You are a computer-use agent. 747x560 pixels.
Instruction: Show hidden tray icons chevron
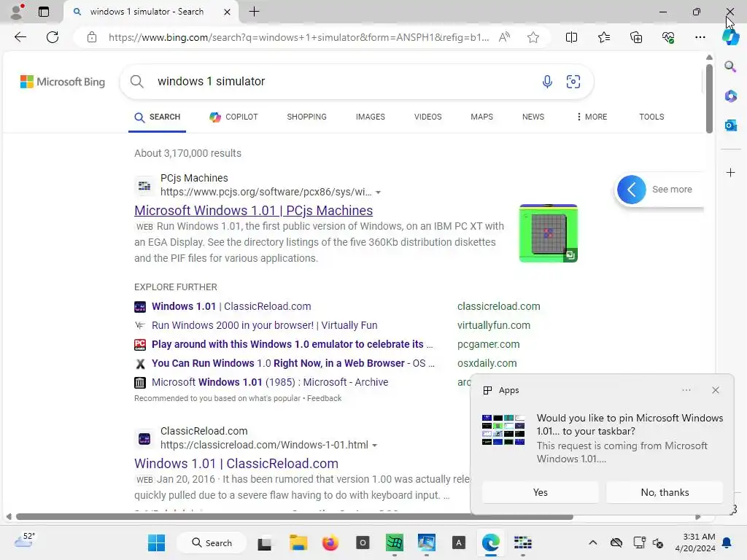[592, 542]
